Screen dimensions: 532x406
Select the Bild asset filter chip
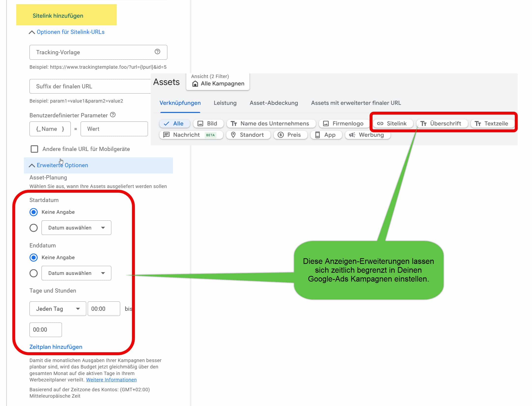[208, 123]
